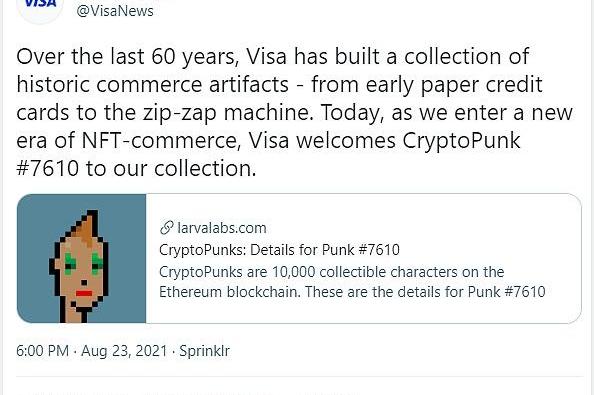Follow the larvalabs.com domain link
The height and width of the screenshot is (395, 594).
coord(222,228)
